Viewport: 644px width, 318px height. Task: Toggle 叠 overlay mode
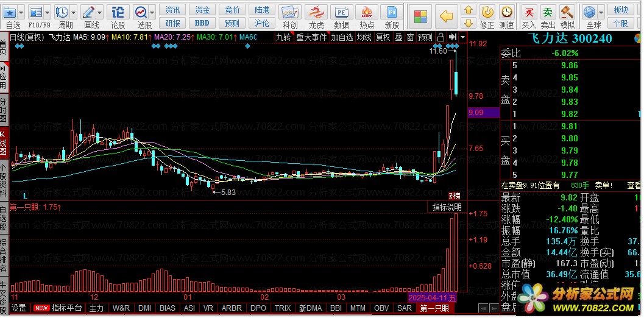tap(399, 37)
